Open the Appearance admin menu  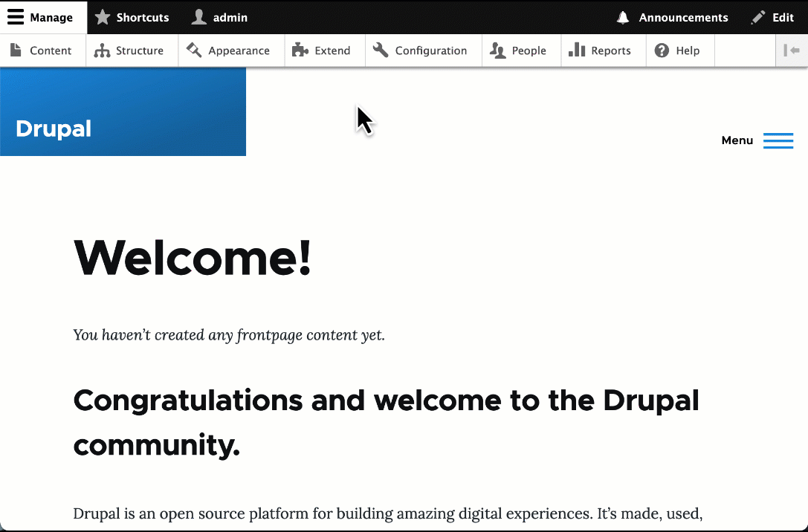point(231,51)
